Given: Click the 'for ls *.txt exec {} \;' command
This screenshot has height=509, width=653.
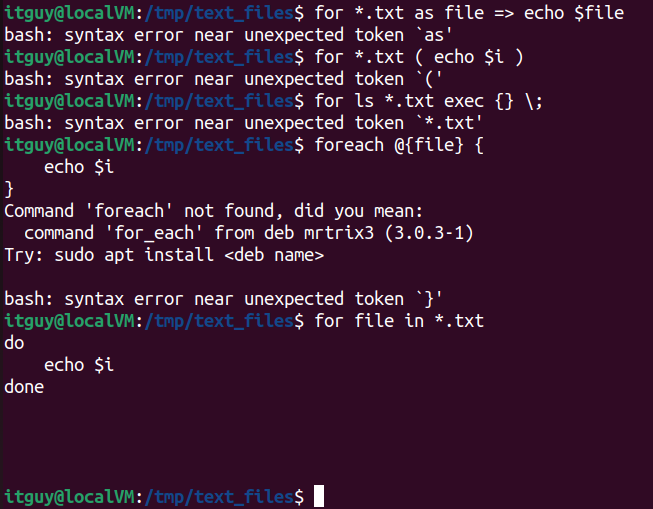Looking at the screenshot, I should click(429, 101).
